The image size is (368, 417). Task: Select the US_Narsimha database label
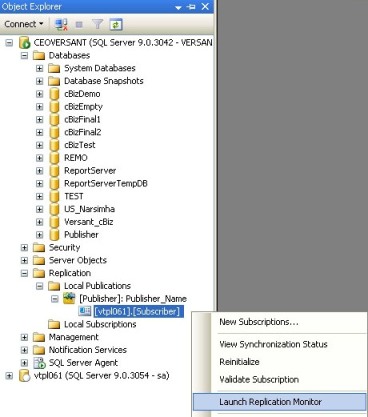89,209
